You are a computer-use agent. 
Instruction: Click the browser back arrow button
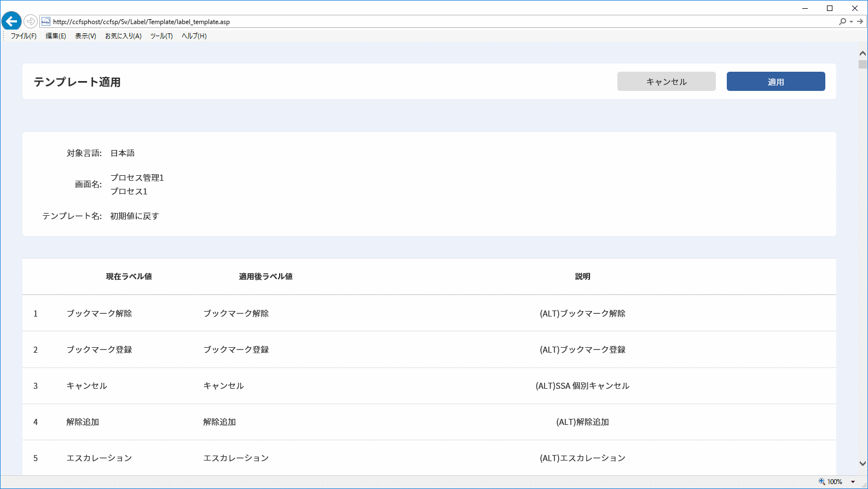click(11, 21)
